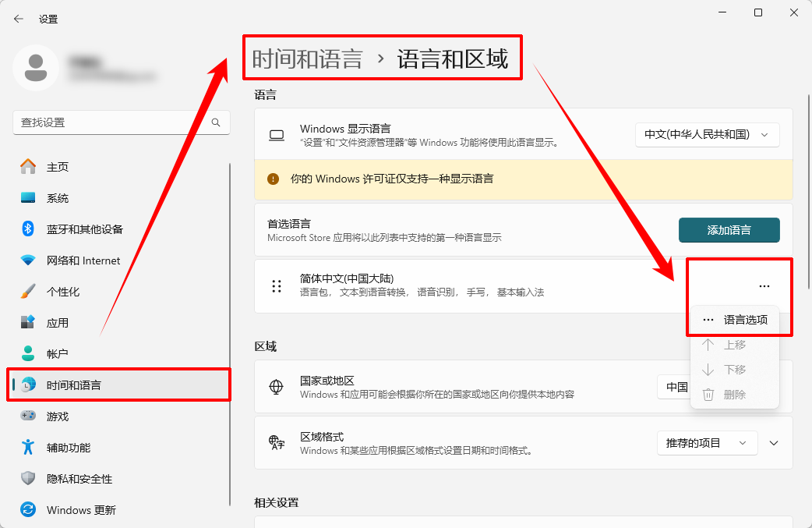Image resolution: width=812 pixels, height=528 pixels.
Task: Click the 隐私和安全性 shield icon
Action: (28, 478)
